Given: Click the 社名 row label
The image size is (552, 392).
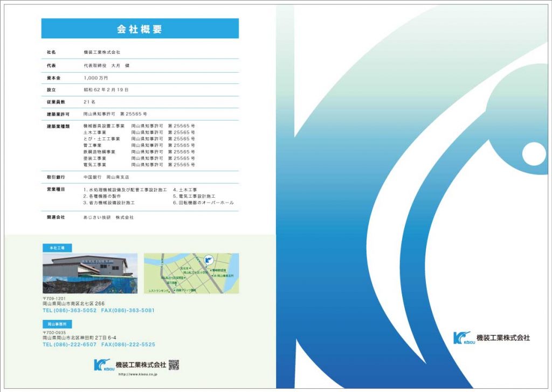Looking at the screenshot, I should (x=52, y=52).
